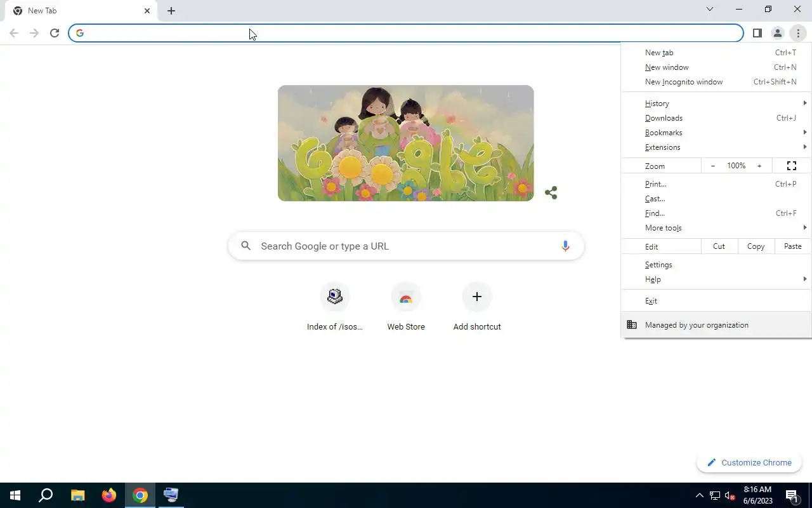Viewport: 812px width, 508px height.
Task: Open the tab search chevron
Action: (710, 9)
